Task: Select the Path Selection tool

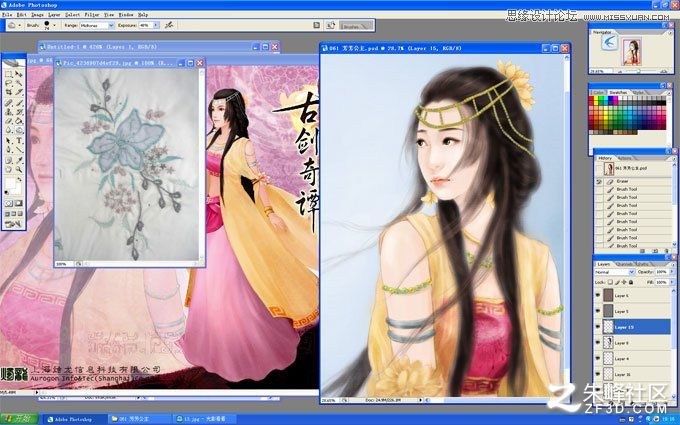Action: 8,141
